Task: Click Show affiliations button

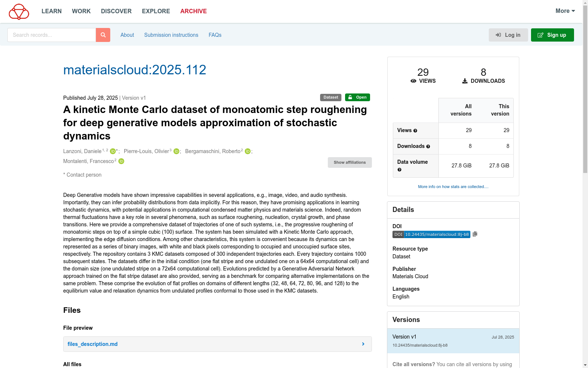Action: (x=350, y=162)
